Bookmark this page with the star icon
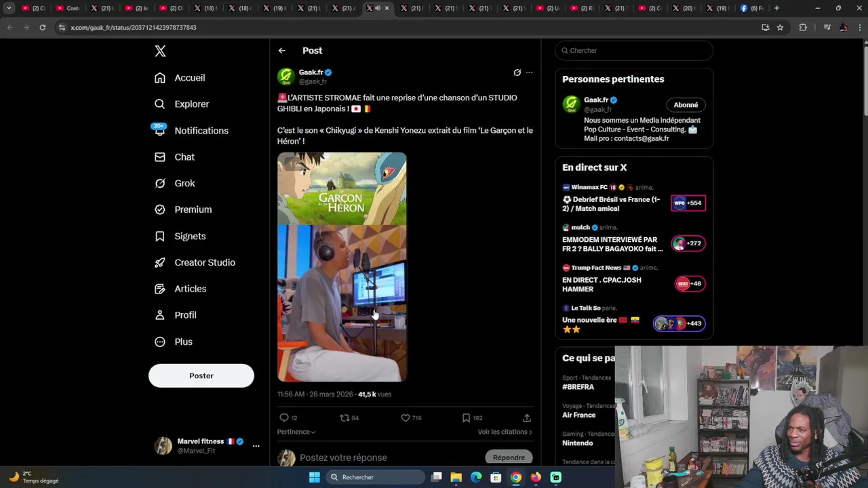This screenshot has width=868, height=488. coord(780,28)
